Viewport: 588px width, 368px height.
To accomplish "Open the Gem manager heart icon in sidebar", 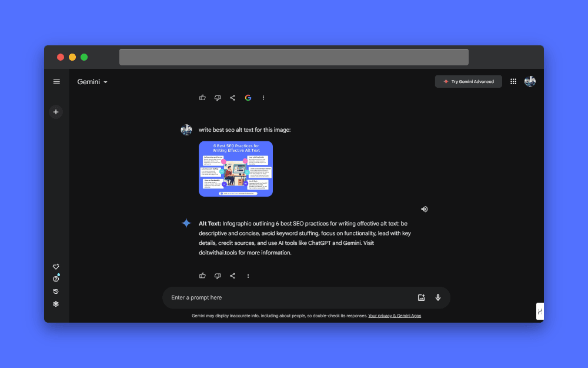I will click(x=56, y=267).
